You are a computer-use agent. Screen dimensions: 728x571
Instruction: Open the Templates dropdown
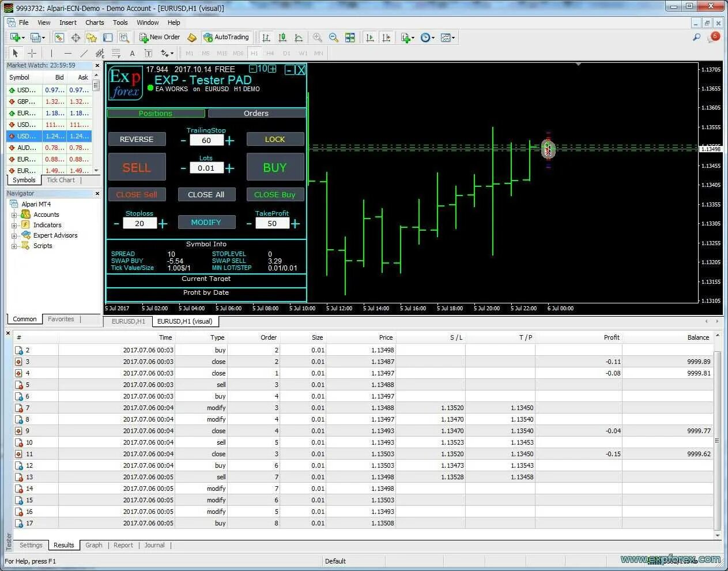coord(447,37)
